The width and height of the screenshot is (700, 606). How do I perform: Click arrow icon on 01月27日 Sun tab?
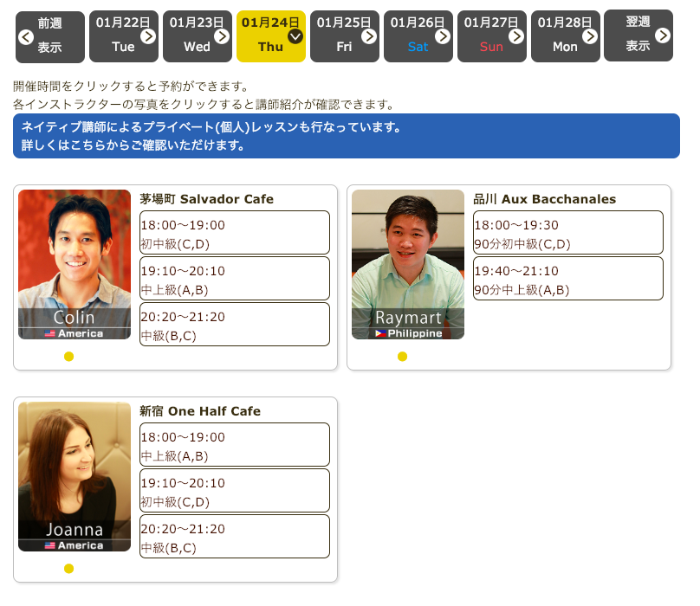(516, 36)
